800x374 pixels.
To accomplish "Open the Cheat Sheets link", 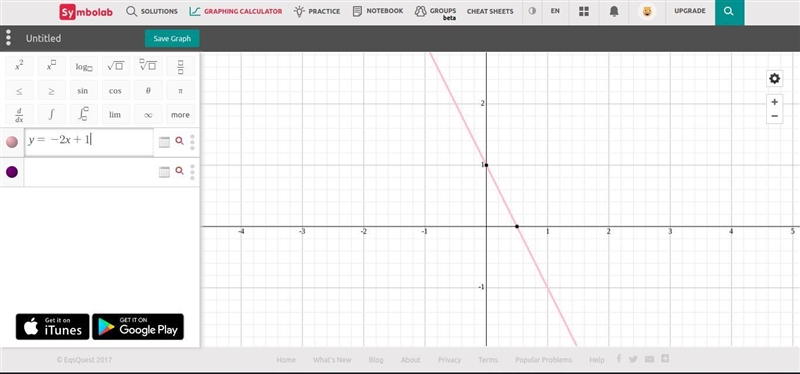I will (x=490, y=11).
